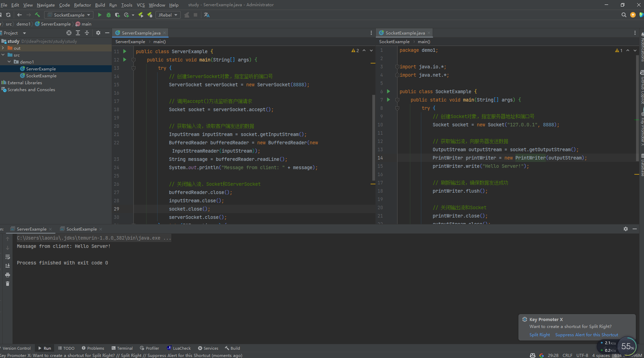Click the Translate icon in the toolbar

[x=207, y=15]
